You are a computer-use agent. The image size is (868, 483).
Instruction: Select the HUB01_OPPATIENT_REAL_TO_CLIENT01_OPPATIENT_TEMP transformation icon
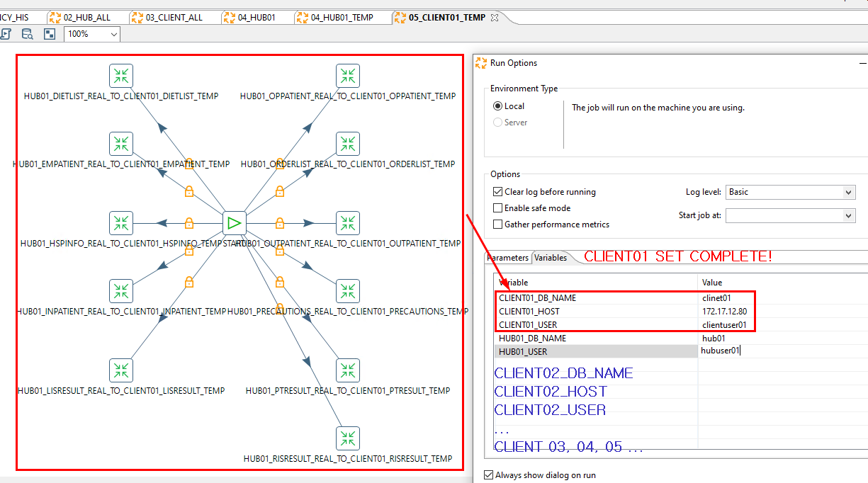pos(347,75)
